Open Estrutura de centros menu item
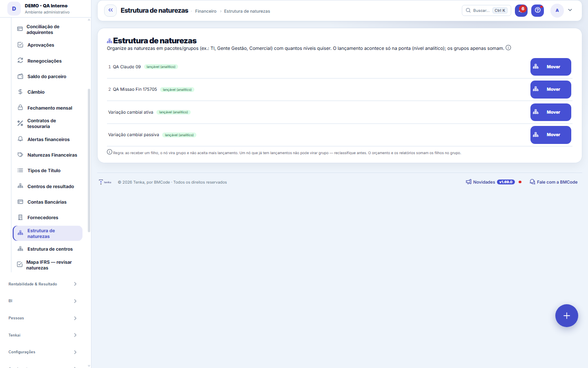Image resolution: width=588 pixels, height=368 pixels. point(47,249)
